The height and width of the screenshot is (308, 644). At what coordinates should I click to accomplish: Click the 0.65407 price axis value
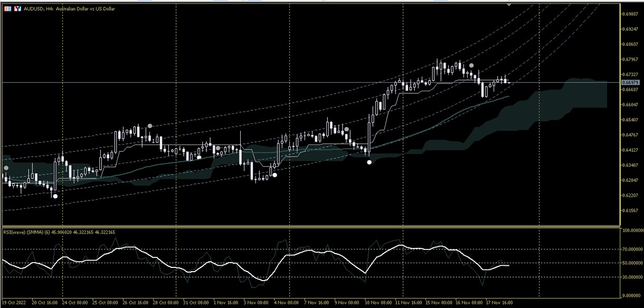(631, 120)
